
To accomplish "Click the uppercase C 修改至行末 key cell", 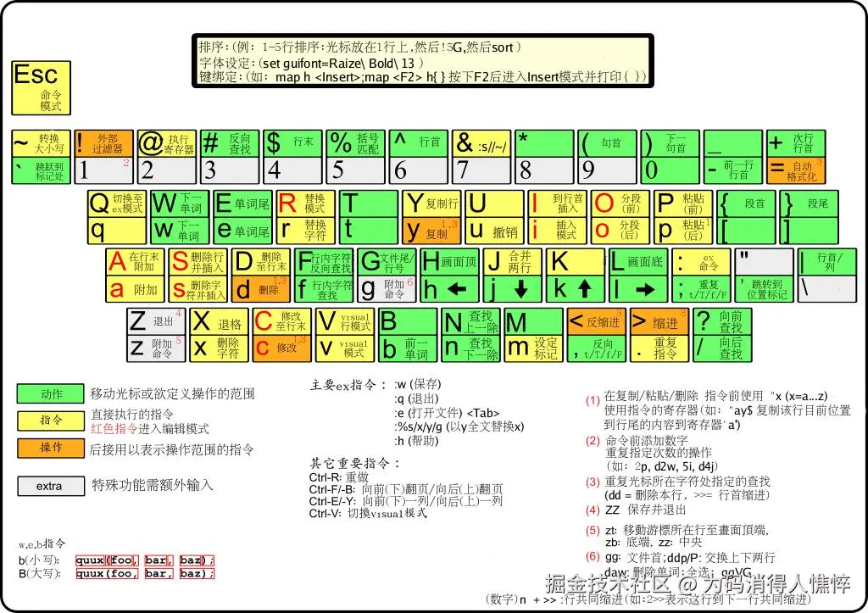I will coord(281,321).
